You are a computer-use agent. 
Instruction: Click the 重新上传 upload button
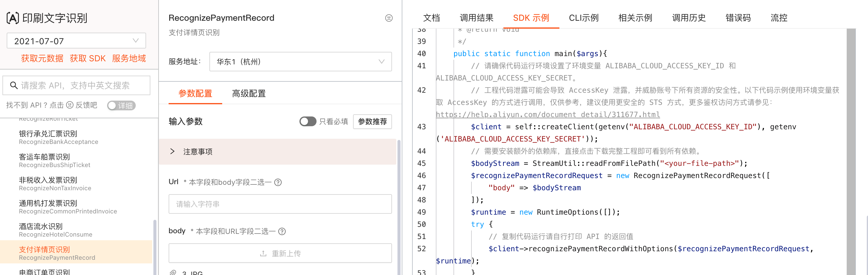[x=280, y=253]
